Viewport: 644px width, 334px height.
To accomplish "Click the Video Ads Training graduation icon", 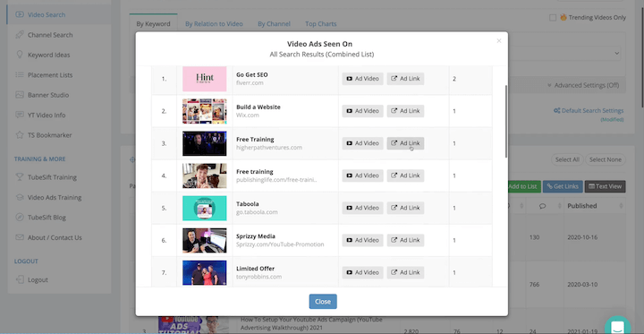I will [20, 197].
